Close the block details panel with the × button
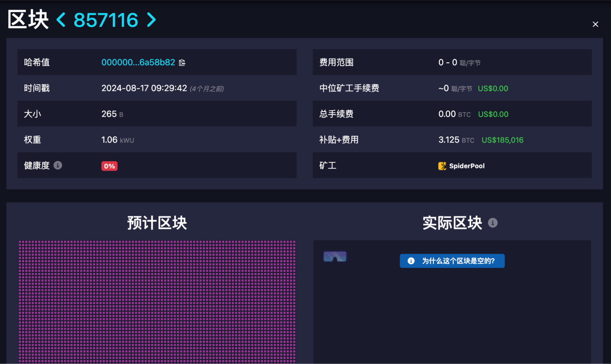The image size is (611, 364). pyautogui.click(x=595, y=24)
